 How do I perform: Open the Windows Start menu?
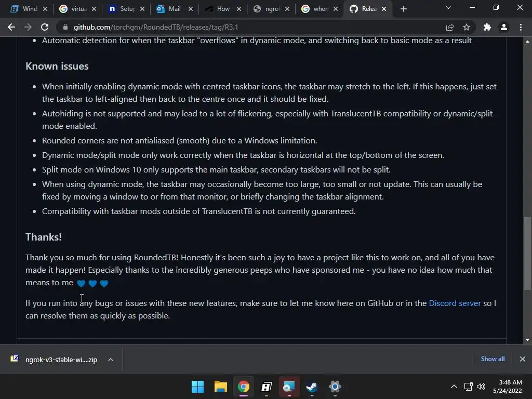click(197, 387)
